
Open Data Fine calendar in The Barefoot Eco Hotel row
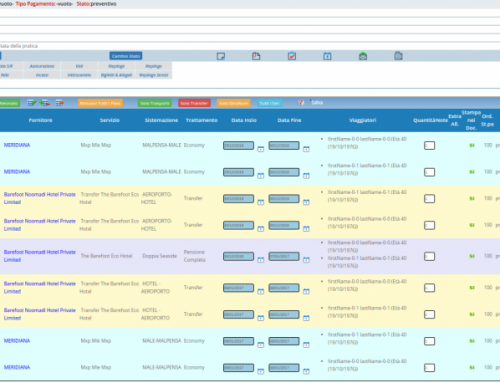click(x=306, y=260)
